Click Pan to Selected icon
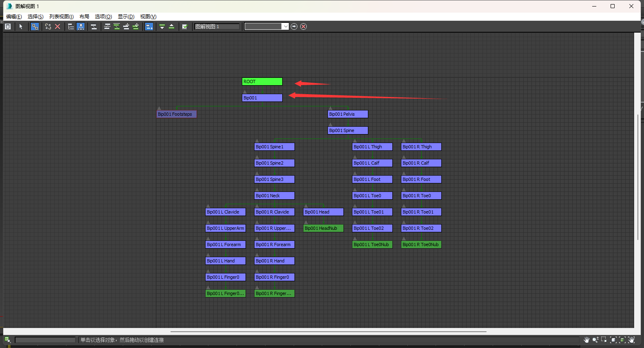Screen dimensions: 644x348 coord(631,340)
